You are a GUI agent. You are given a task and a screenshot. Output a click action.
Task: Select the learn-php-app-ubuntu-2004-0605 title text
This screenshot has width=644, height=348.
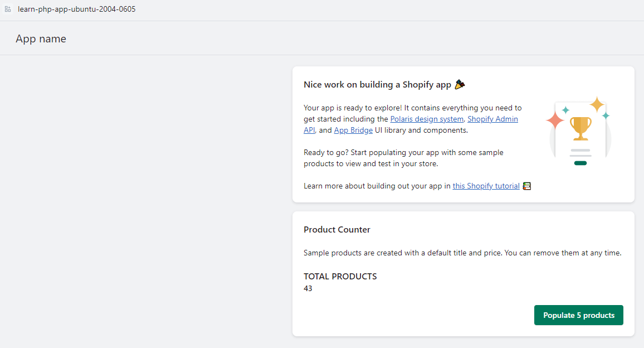(76, 9)
